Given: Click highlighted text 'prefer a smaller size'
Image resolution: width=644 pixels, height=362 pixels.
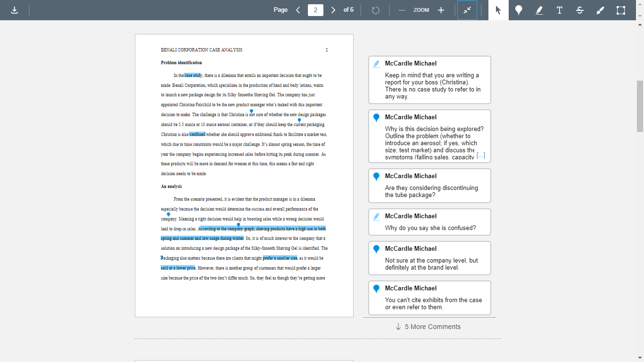Looking at the screenshot, I should point(280,258).
